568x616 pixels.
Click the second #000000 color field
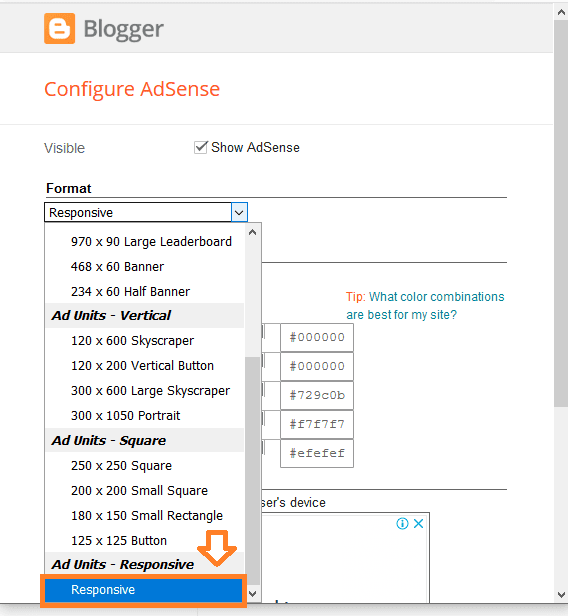tap(317, 367)
